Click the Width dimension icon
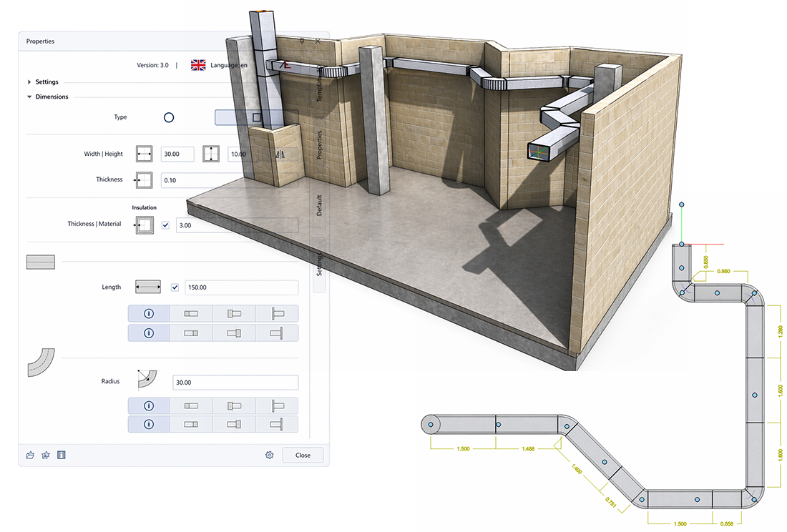 144,154
